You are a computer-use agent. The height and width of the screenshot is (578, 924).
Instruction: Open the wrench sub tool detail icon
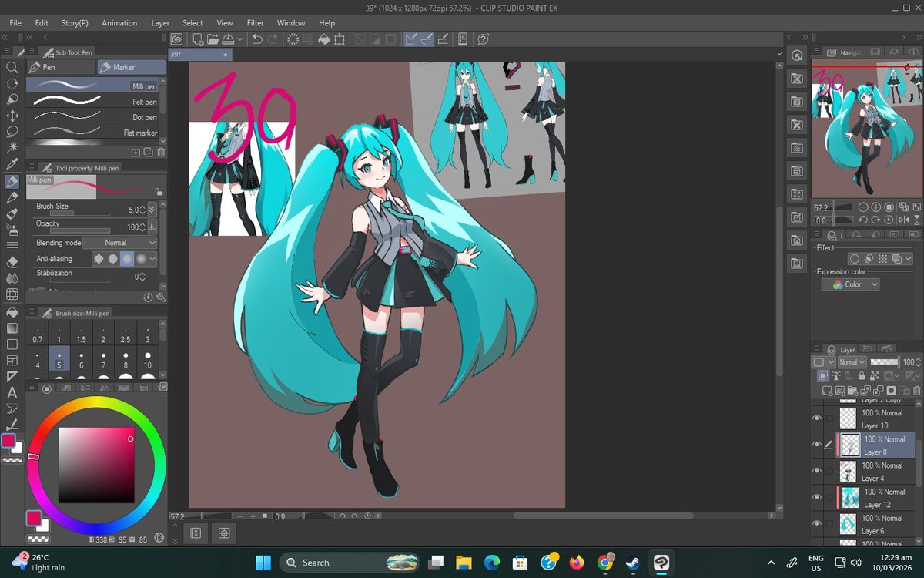(160, 297)
